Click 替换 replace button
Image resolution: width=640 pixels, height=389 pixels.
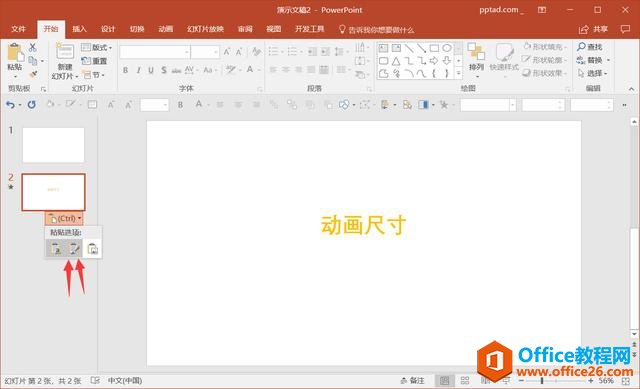tap(593, 60)
